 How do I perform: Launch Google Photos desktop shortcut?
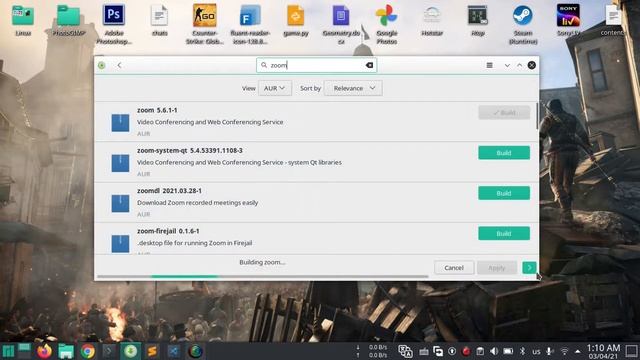click(387, 24)
